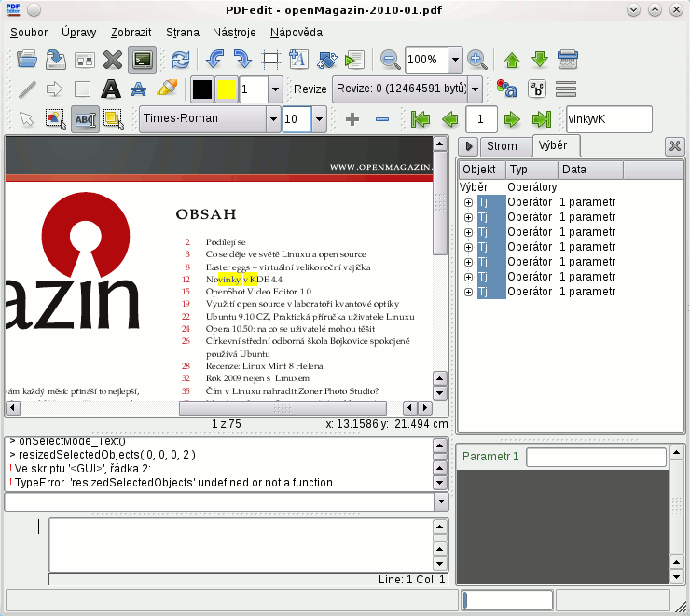The image size is (690, 616).
Task: Click the redo curved arrow icon
Action: (x=242, y=59)
